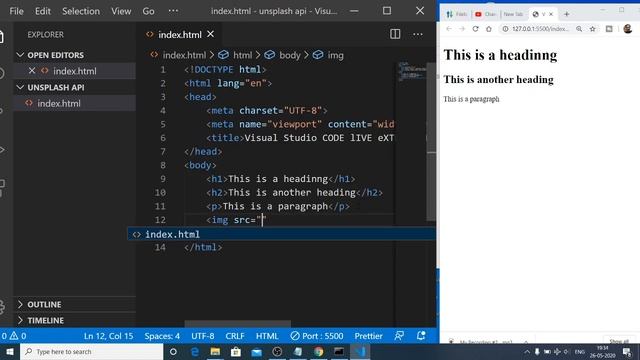Click browser Forward arrow

click(x=462, y=29)
